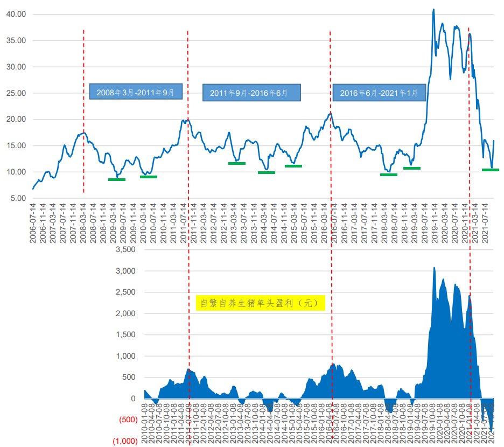Click the 3,000 axis value on lower chart
This screenshot has height=447, width=504.
click(125, 271)
